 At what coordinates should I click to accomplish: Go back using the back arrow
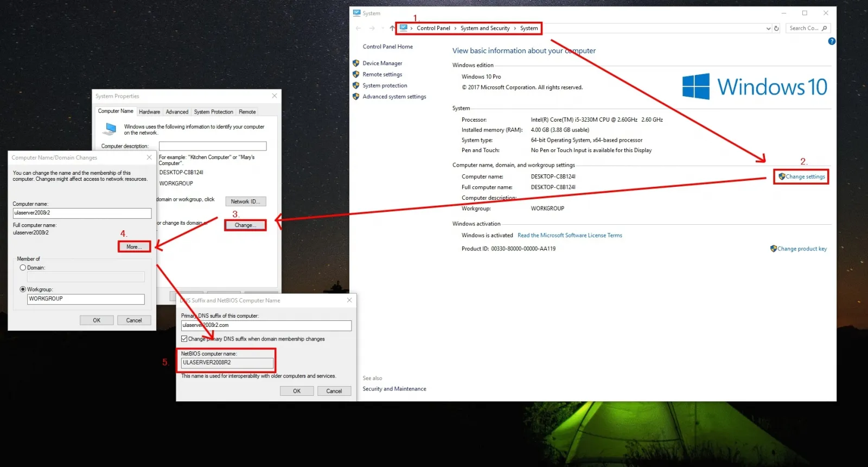click(x=358, y=28)
